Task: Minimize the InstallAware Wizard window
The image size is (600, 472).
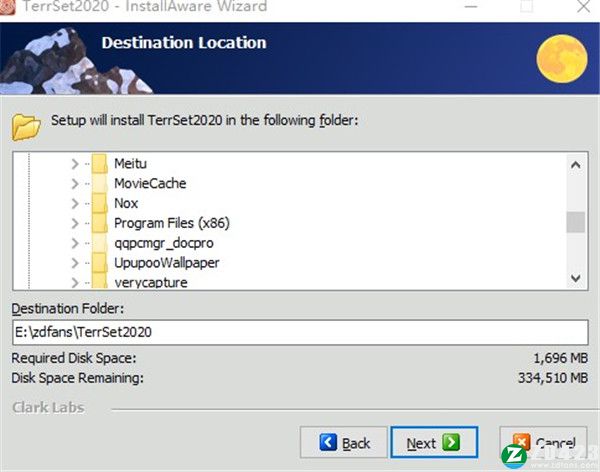Action: 471,7
